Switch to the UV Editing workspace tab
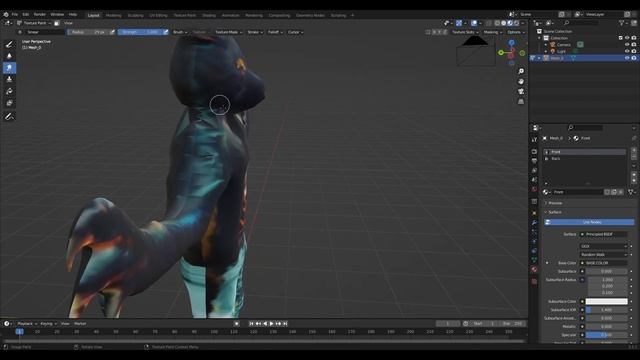The width and height of the screenshot is (640, 360). tap(158, 16)
